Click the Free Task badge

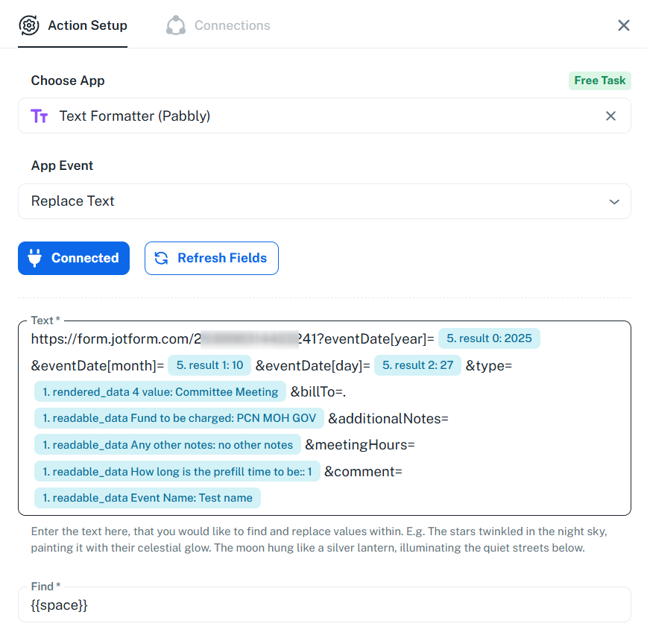click(x=599, y=80)
